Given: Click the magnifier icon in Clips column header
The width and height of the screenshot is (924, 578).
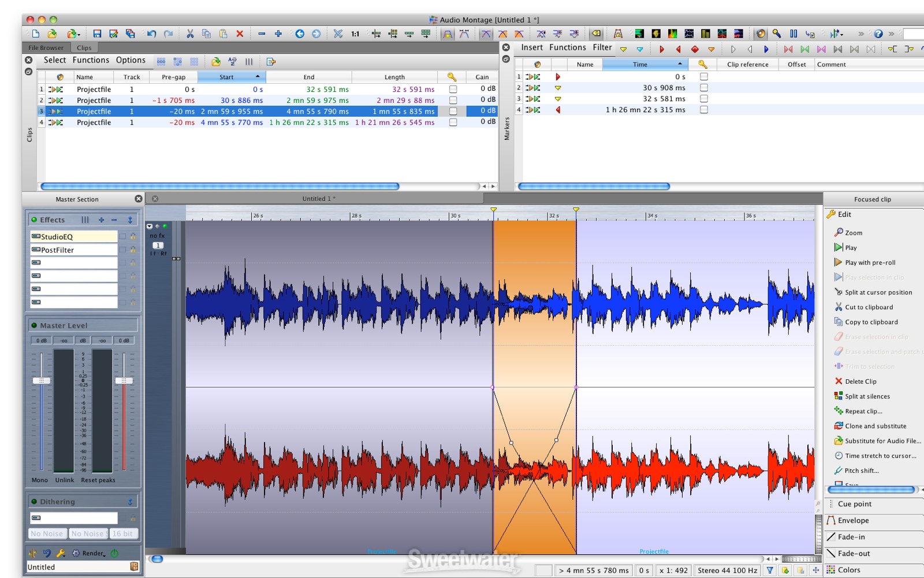Looking at the screenshot, I should click(452, 77).
